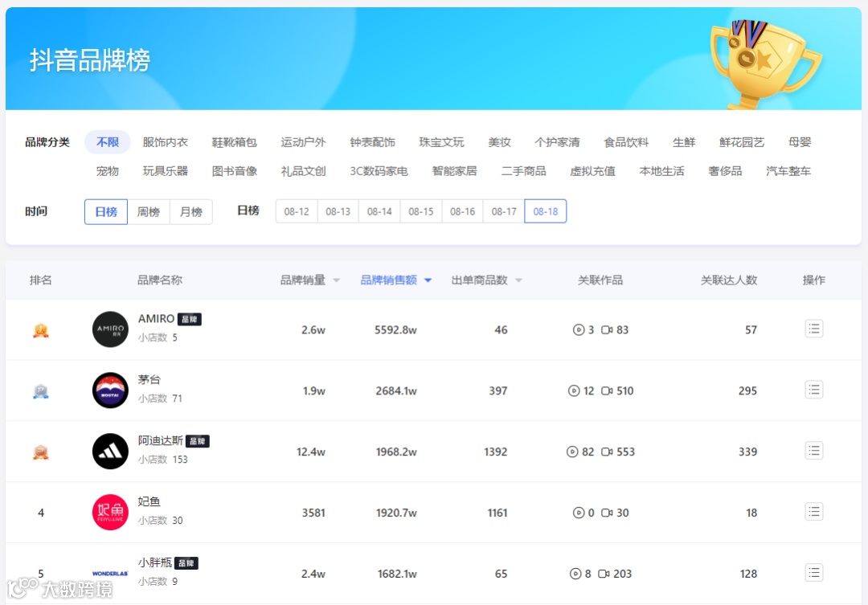Filter by 3C数码家电 category
The height and width of the screenshot is (605, 868).
(379, 171)
